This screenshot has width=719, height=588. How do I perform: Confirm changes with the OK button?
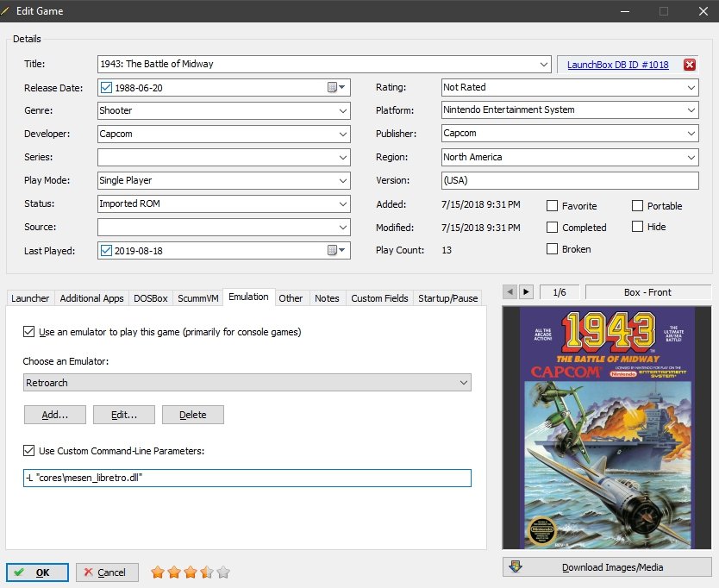click(38, 572)
